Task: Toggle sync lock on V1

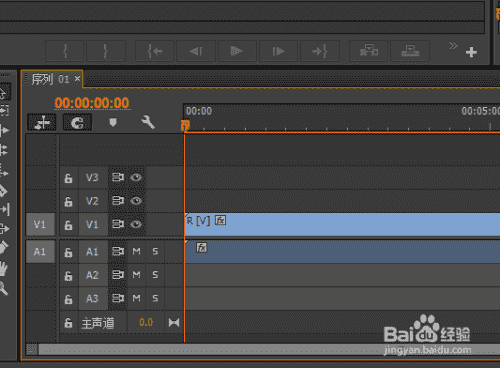Action: click(118, 224)
